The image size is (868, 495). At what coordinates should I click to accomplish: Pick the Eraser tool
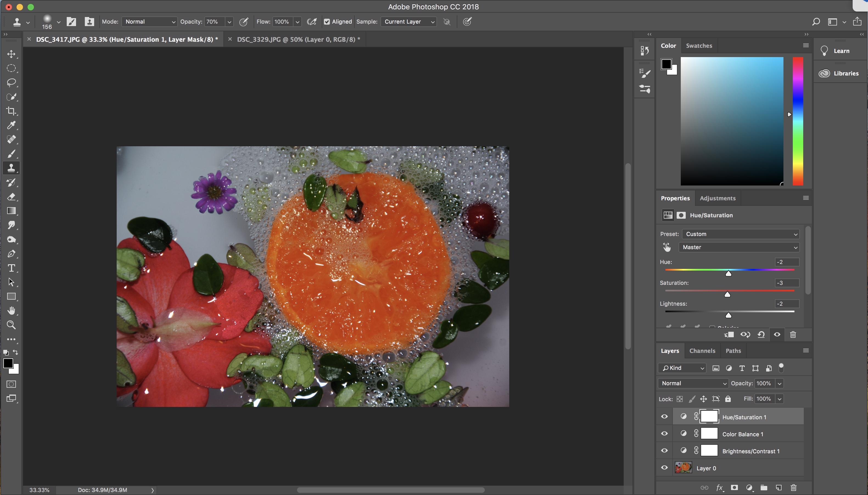[11, 197]
